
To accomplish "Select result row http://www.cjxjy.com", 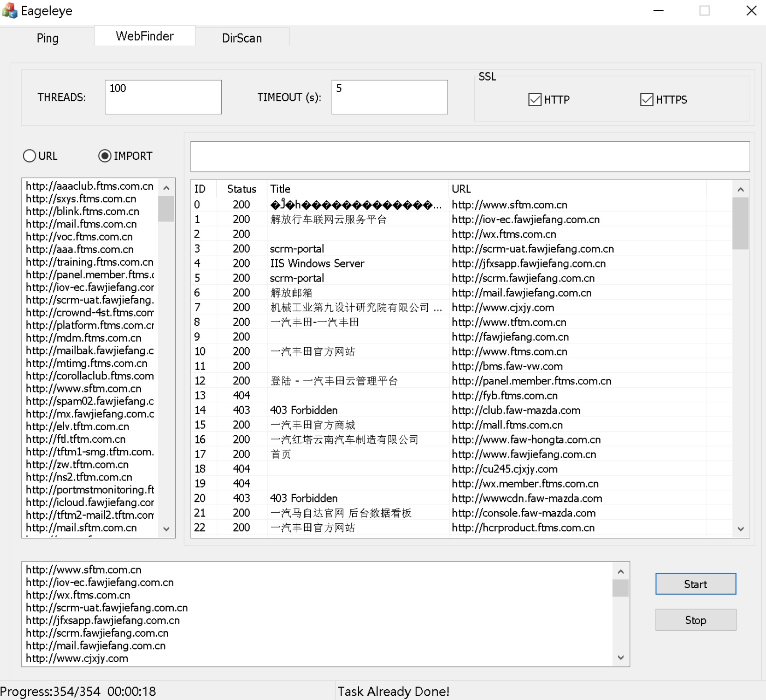I will pos(461,308).
